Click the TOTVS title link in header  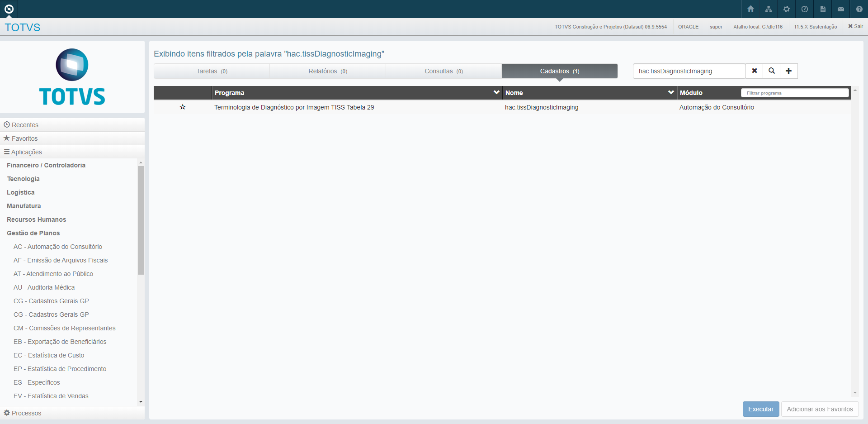point(23,28)
